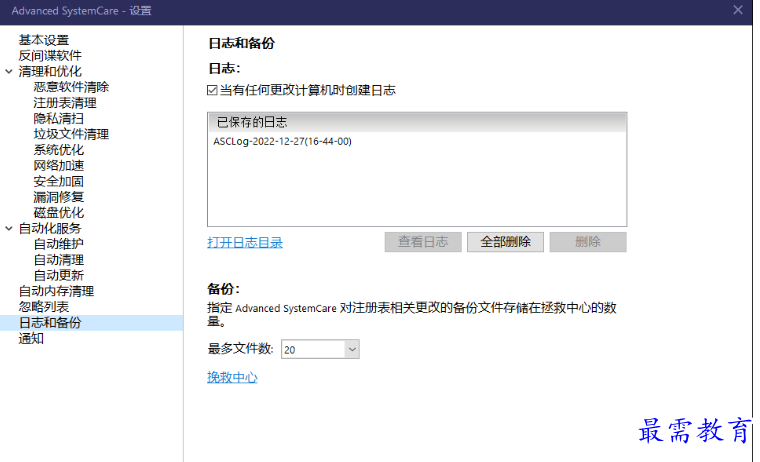Image resolution: width=760 pixels, height=462 pixels.
Task: Click 打开日志目录 link
Action: coord(245,242)
